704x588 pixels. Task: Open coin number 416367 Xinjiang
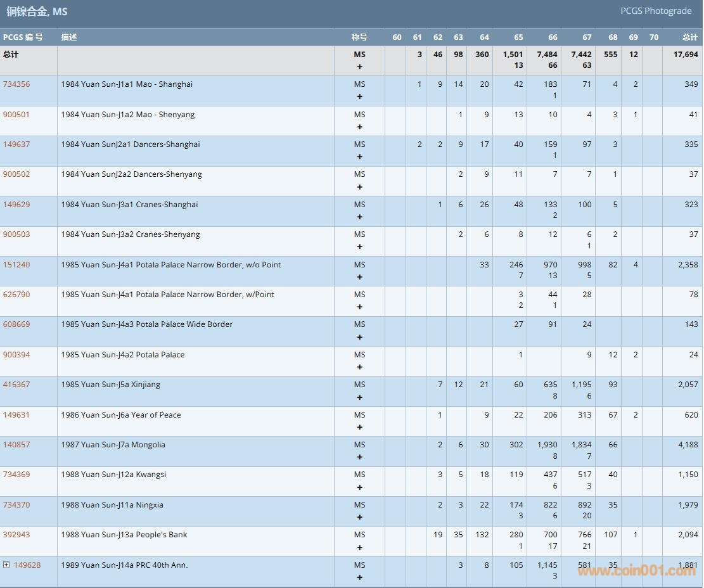click(x=16, y=385)
